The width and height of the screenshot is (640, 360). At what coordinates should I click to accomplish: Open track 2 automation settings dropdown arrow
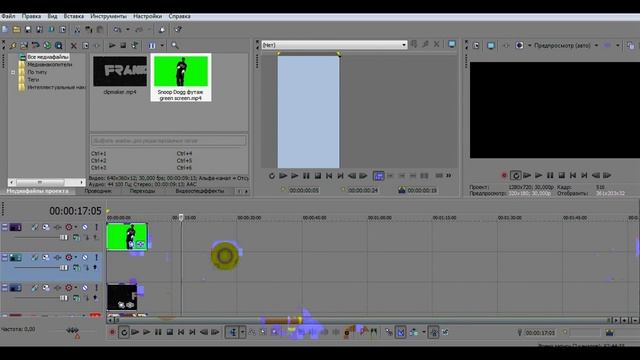(76, 258)
